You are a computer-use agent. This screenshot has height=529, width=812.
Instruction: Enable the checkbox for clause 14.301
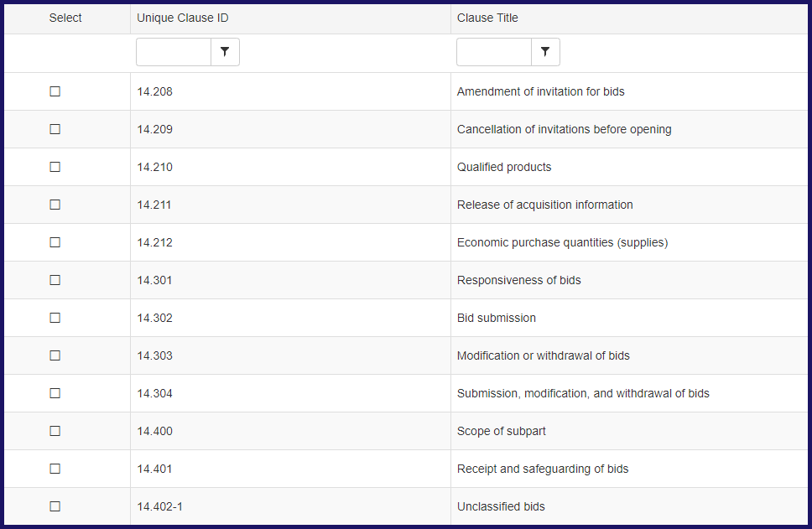(55, 279)
